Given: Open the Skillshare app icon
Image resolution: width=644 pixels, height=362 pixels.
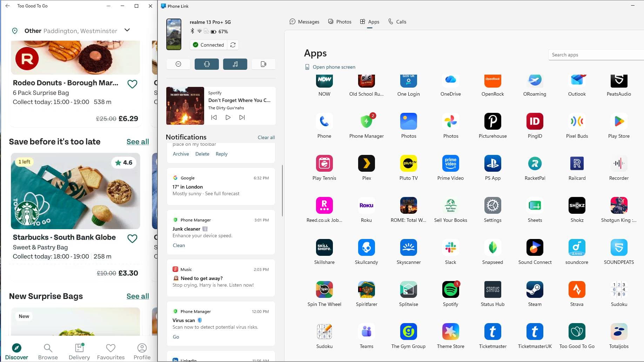Looking at the screenshot, I should (x=324, y=247).
